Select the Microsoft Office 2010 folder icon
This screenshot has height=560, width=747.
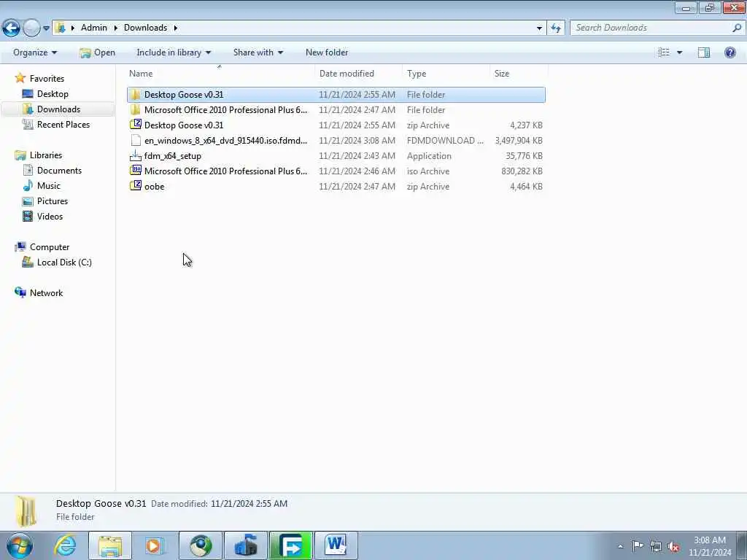pyautogui.click(x=135, y=109)
